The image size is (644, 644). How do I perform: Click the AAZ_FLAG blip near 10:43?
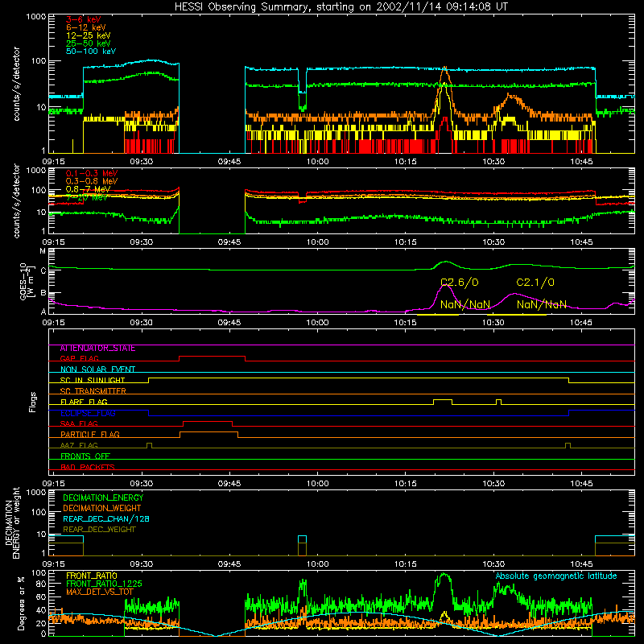[568, 445]
